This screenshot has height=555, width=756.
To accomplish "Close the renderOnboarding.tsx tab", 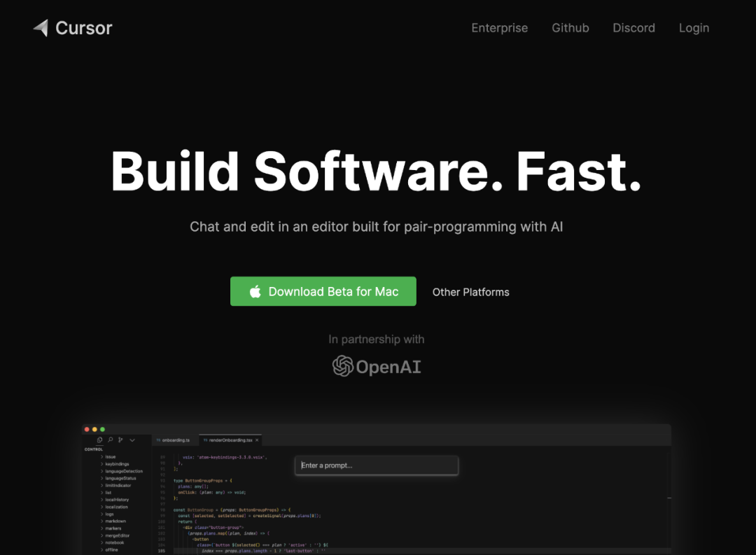I will (257, 440).
